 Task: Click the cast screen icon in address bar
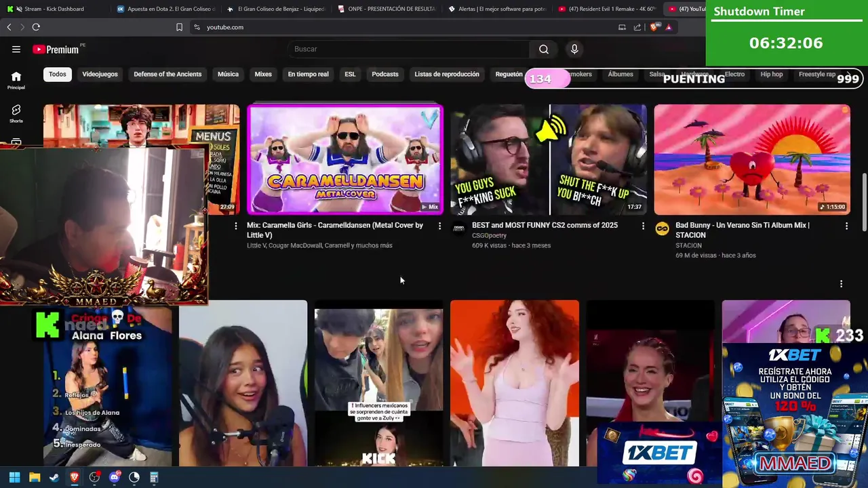coord(622,27)
